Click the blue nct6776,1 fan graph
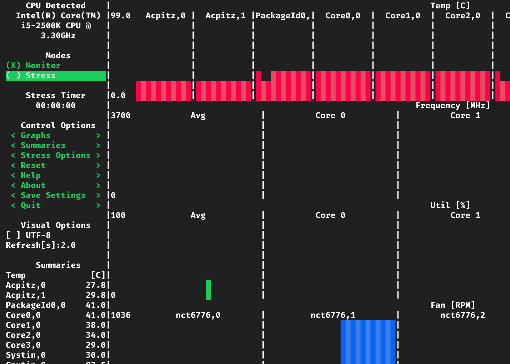Image resolution: width=510 pixels, height=364 pixels. 368,342
